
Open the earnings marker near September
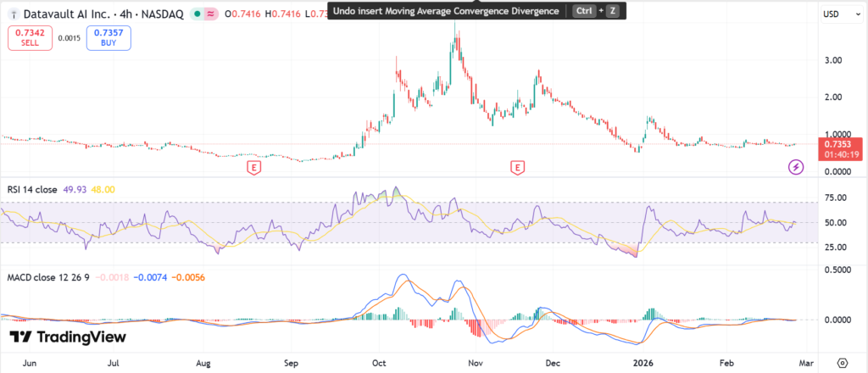tap(253, 168)
